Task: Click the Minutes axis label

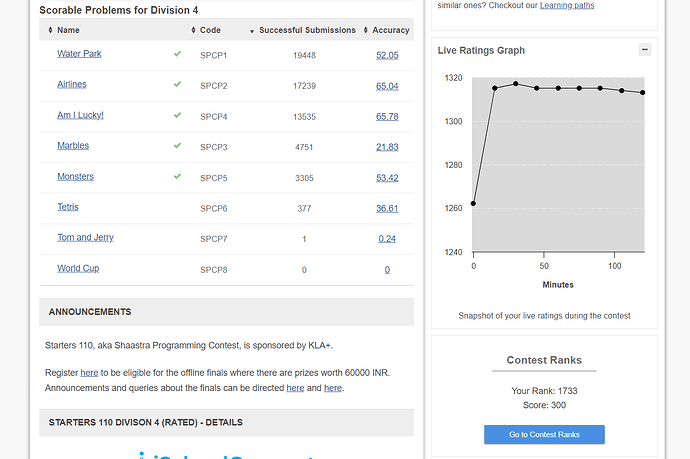Action: (x=558, y=285)
